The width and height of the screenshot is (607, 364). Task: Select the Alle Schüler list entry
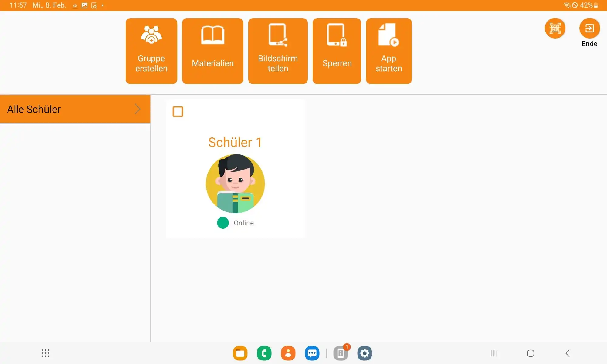coord(75,109)
